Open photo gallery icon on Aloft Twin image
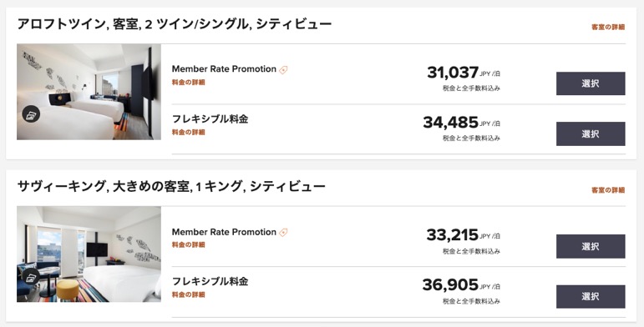This screenshot has width=644, height=327. (x=31, y=114)
